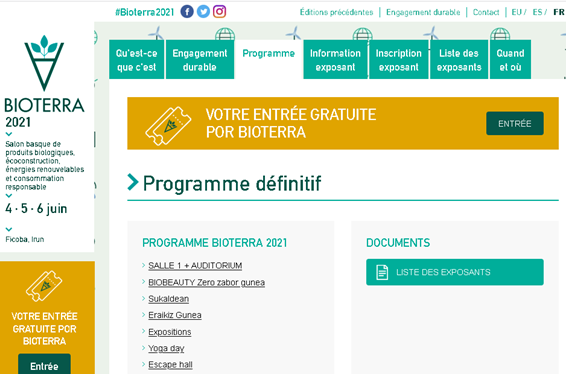Click the Bioterra 2021 logo
The image size is (566, 374).
pos(44,82)
